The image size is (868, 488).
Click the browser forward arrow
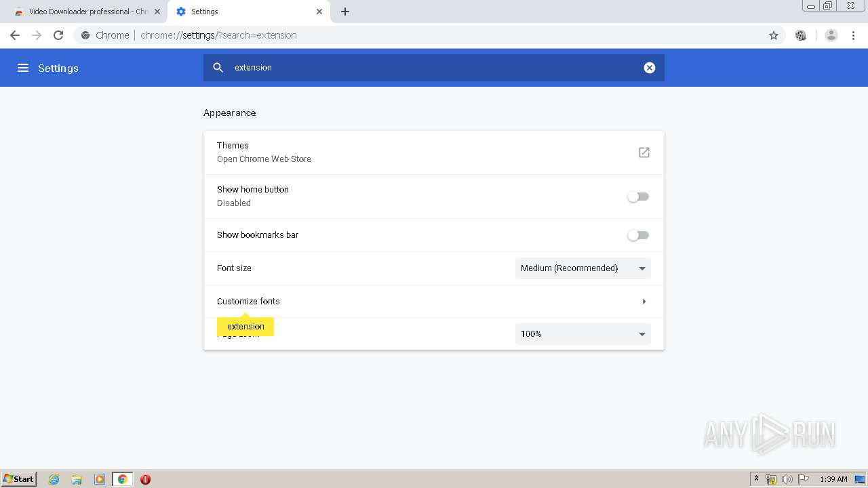click(x=37, y=35)
